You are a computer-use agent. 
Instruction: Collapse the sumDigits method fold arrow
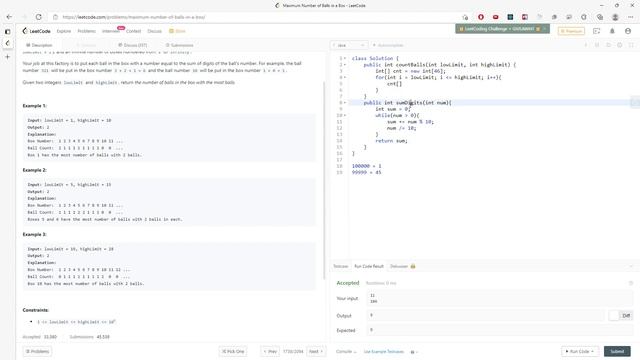[x=345, y=103]
